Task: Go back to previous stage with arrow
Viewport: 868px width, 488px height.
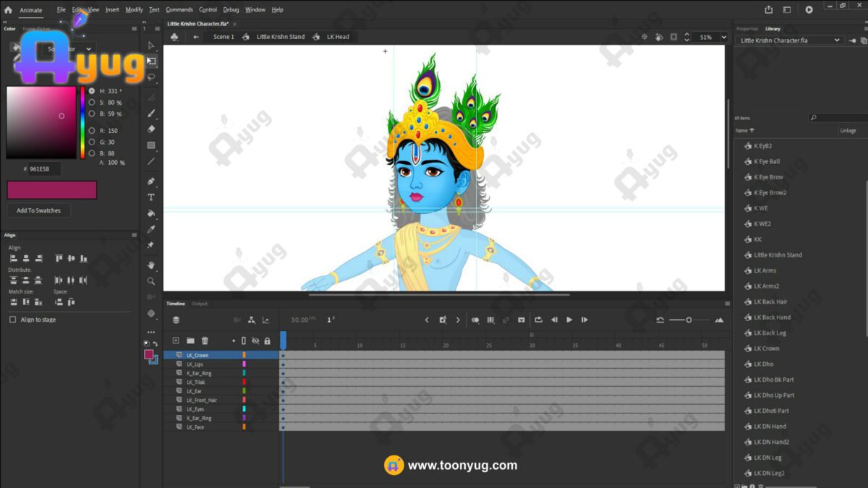Action: coord(196,37)
